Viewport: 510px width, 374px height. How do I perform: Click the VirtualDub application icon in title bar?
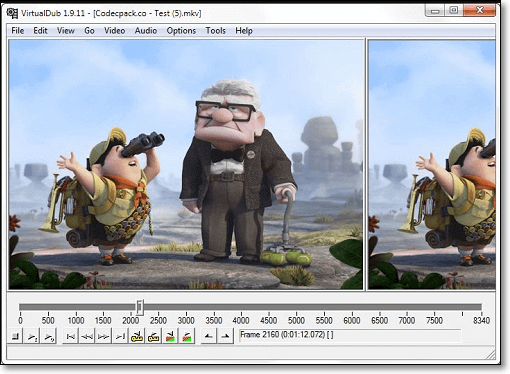point(12,13)
